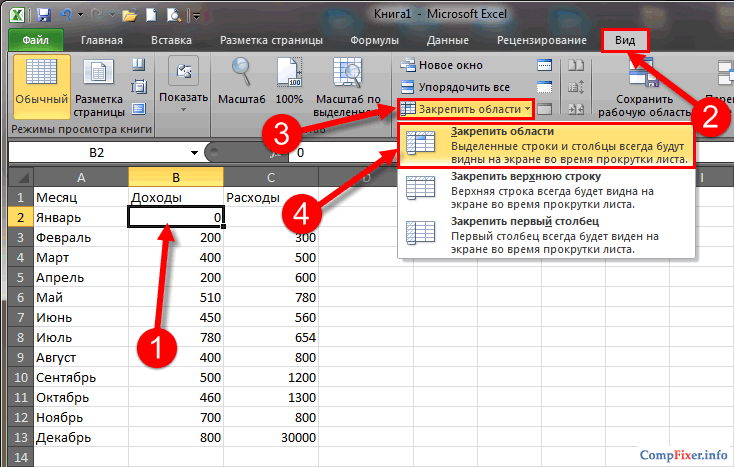Select the cell reading Месяц
The height and width of the screenshot is (467, 734).
(x=81, y=197)
